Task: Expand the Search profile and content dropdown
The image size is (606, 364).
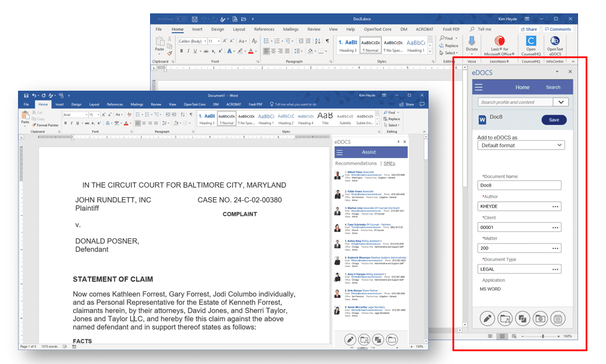Action: coord(560,101)
